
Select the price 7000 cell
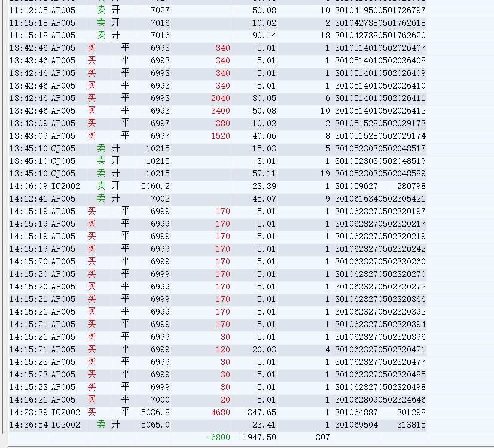click(x=160, y=400)
